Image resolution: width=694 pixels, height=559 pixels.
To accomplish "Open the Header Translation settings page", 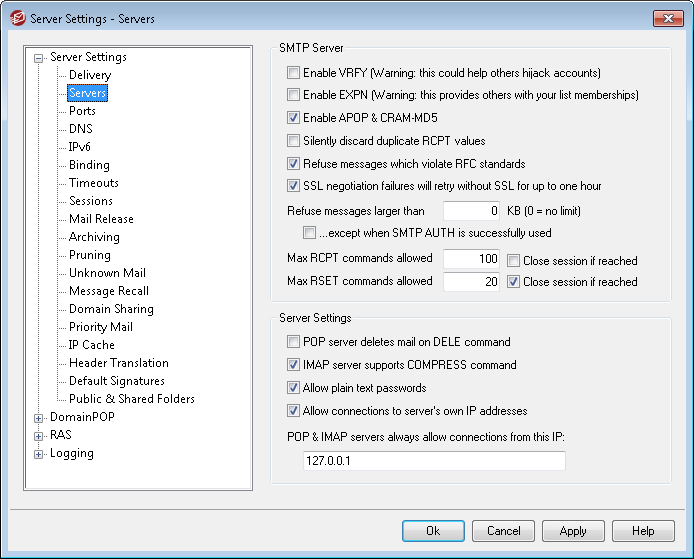I will pyautogui.click(x=119, y=363).
